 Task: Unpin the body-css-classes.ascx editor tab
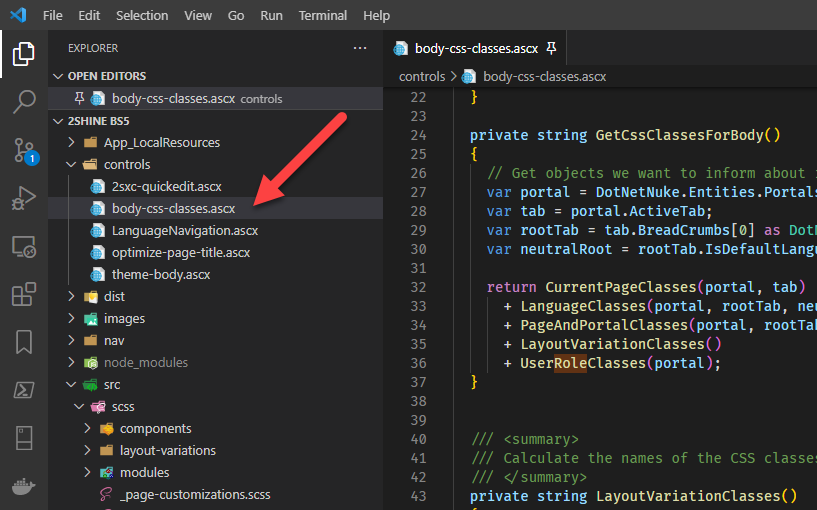[x=551, y=48]
